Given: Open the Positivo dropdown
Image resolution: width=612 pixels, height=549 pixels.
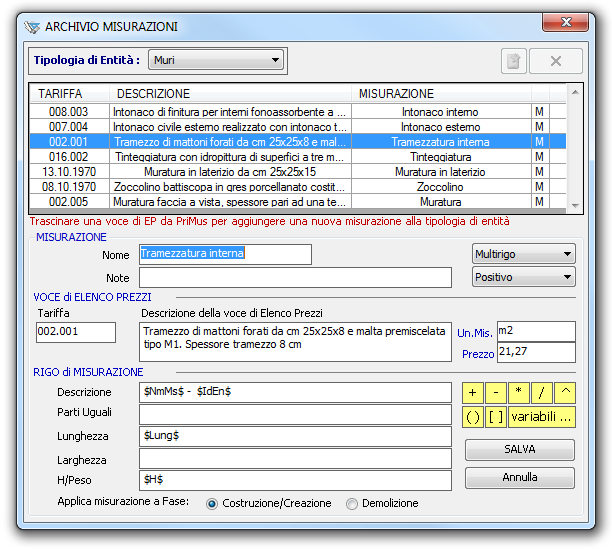Looking at the screenshot, I should [523, 277].
